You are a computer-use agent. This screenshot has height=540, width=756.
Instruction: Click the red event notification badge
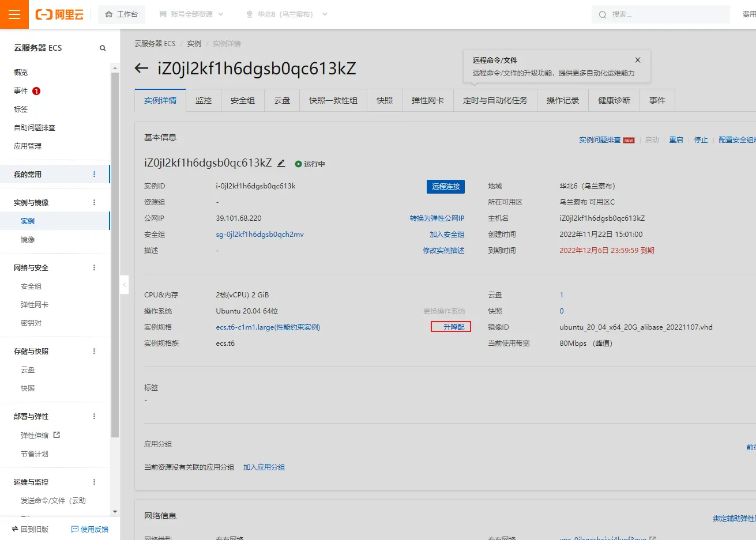click(36, 91)
